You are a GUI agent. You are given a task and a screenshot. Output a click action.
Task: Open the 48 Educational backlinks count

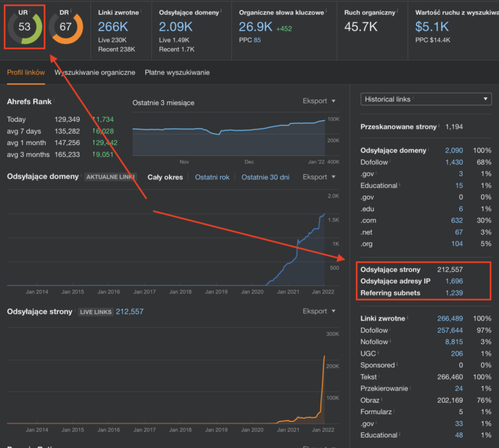click(459, 435)
